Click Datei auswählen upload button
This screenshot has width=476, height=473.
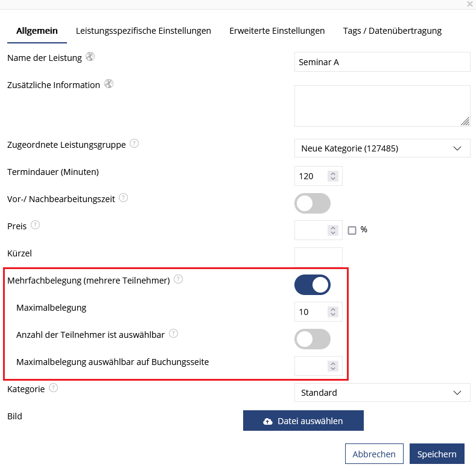pyautogui.click(x=303, y=421)
